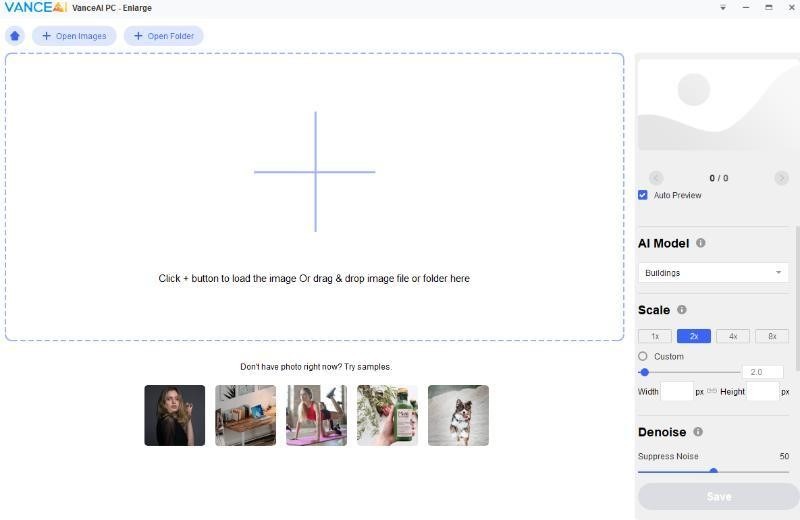Image resolution: width=800 pixels, height=520 pixels.
Task: Load the dog sample thumbnail
Action: 458,415
